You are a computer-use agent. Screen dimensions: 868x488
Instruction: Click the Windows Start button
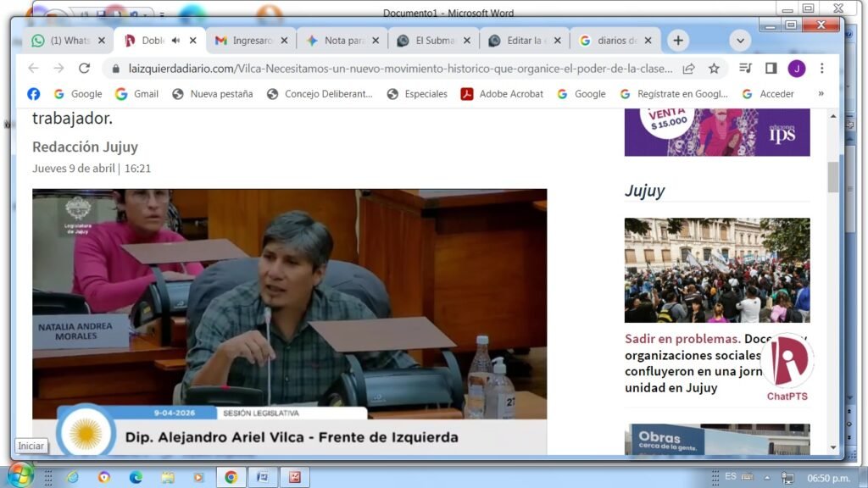19,476
